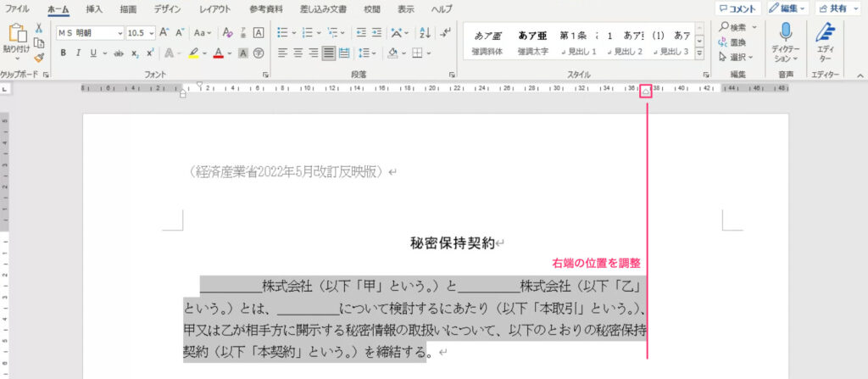Screen dimensions: 868x379
Task: Open the 編集 editing mode button
Action: [x=787, y=8]
